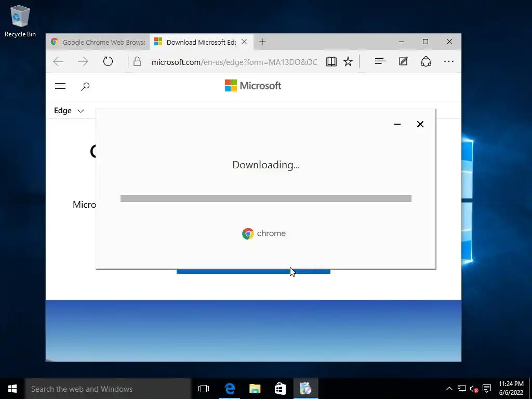Screen dimensions: 532x399
Task: Refresh the current Edge page
Action: click(108, 61)
